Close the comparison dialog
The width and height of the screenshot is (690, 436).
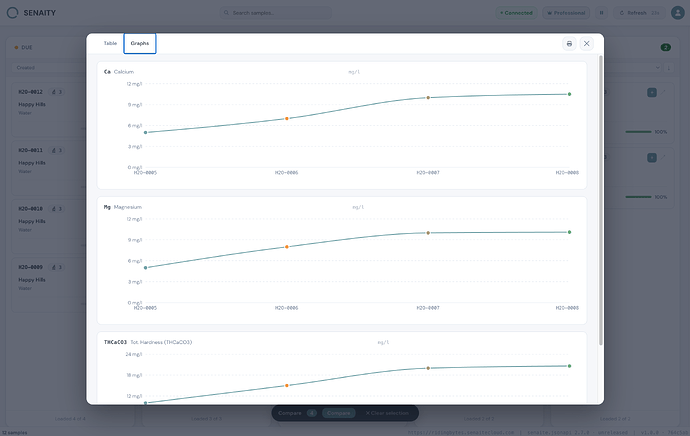click(x=586, y=44)
